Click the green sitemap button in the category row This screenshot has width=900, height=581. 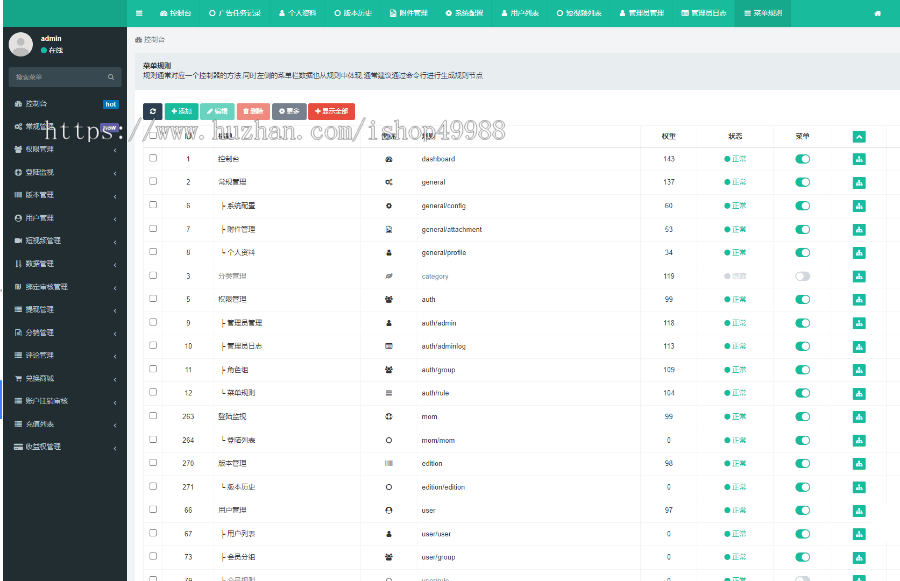click(x=859, y=276)
